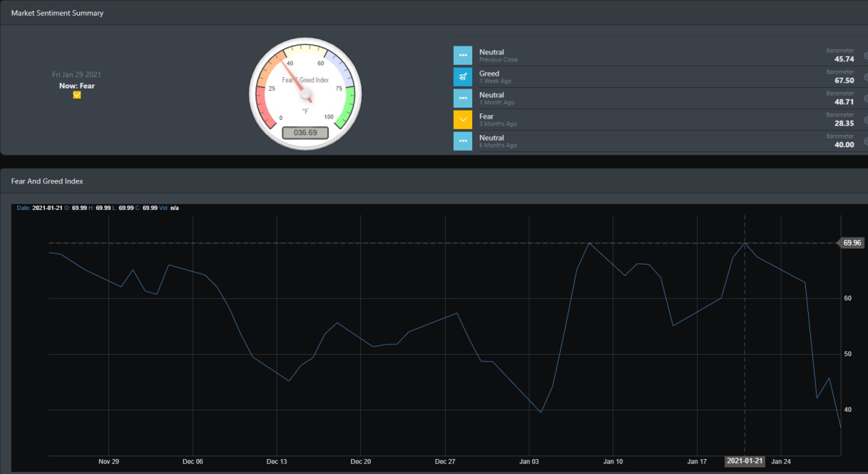Click the Jan 24 axis label

coord(782,461)
